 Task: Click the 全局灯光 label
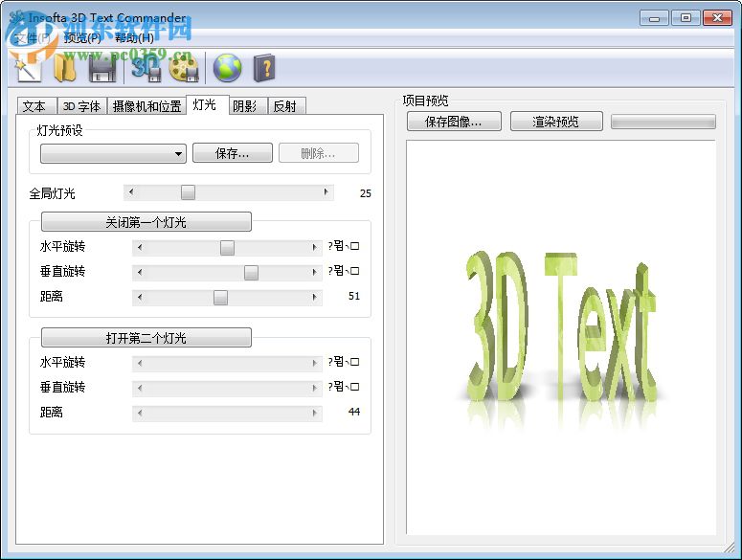[52, 193]
